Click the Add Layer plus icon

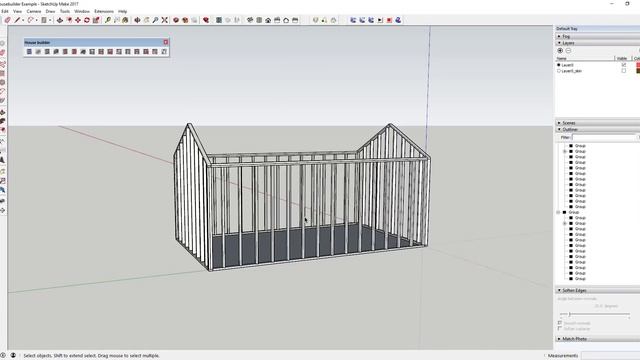pos(560,51)
